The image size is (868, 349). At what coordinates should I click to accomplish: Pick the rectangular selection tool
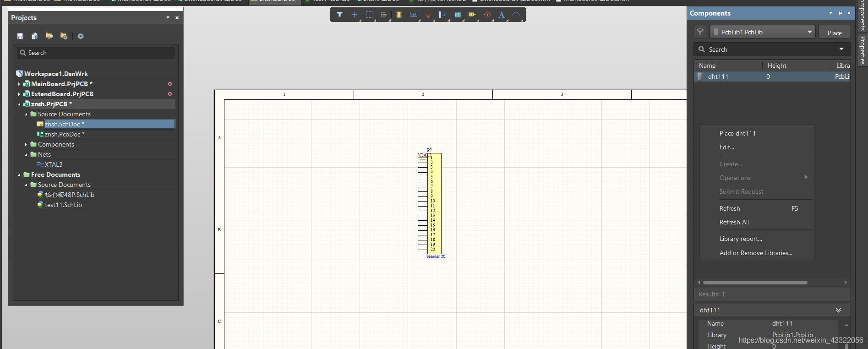coord(369,15)
